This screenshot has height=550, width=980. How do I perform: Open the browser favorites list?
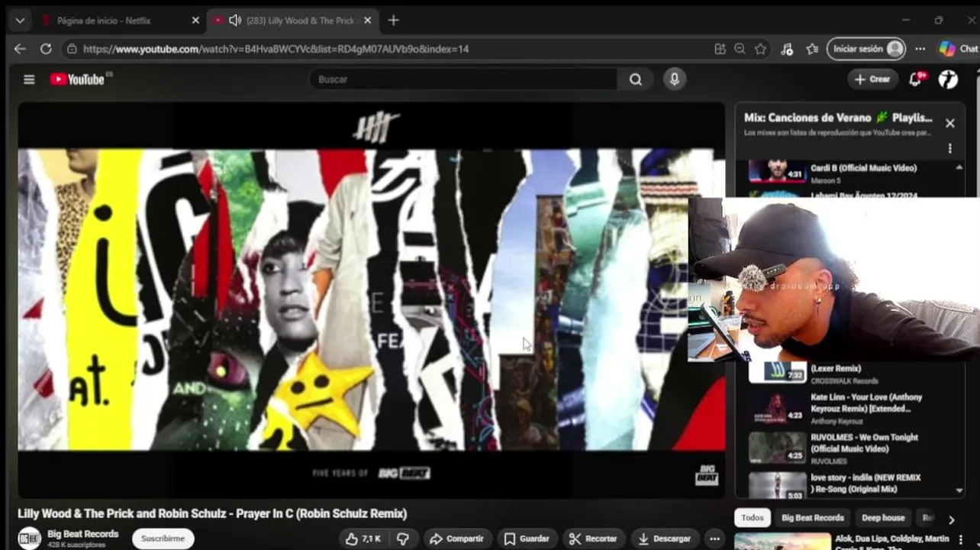[812, 49]
